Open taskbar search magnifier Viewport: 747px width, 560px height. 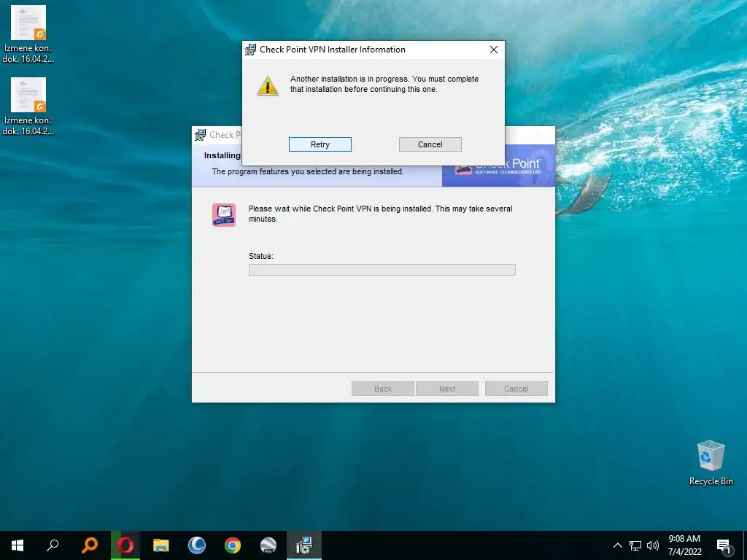tap(53, 545)
